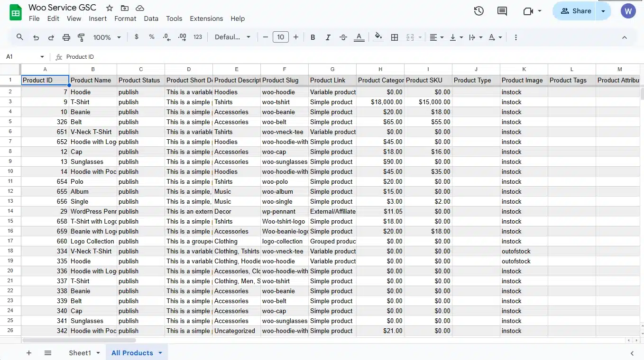
Task: Open the horizontal align dropdown
Action: [x=436, y=37]
